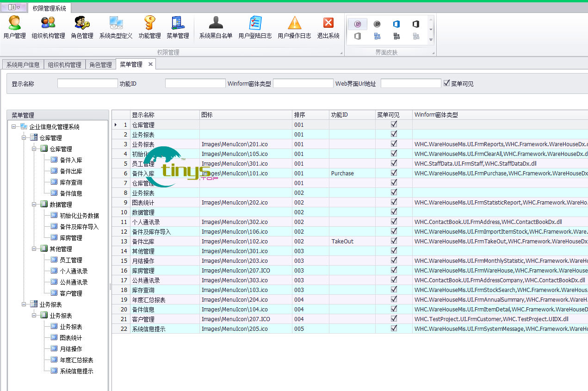The height and width of the screenshot is (391, 588).
Task: Switch to 系统用户信息 tab
Action: click(x=23, y=65)
